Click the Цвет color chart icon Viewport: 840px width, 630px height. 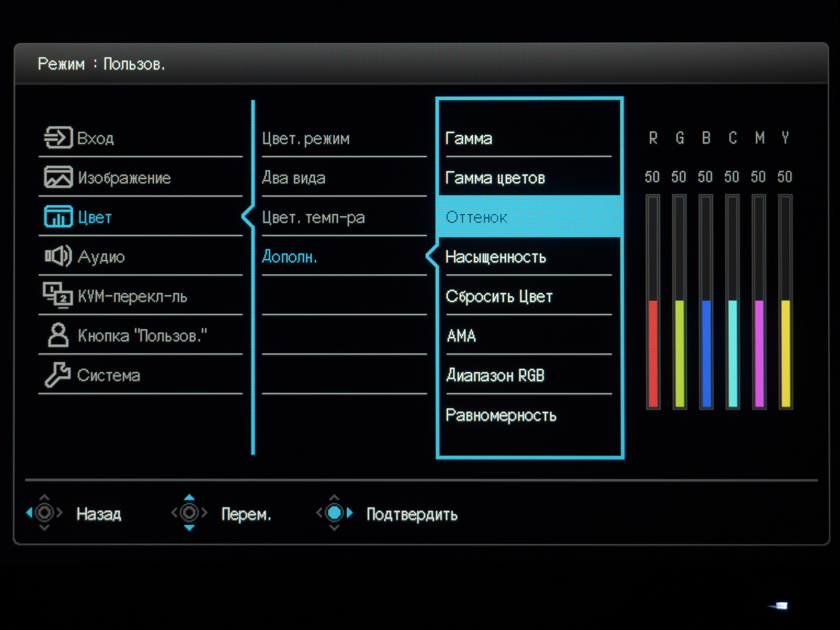[x=58, y=217]
